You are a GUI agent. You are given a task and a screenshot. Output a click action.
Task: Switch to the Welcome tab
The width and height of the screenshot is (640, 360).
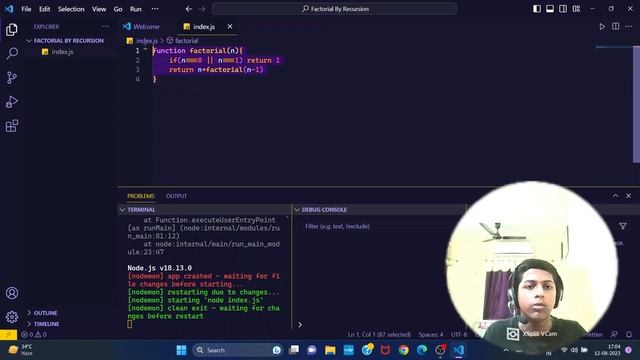coord(141,27)
